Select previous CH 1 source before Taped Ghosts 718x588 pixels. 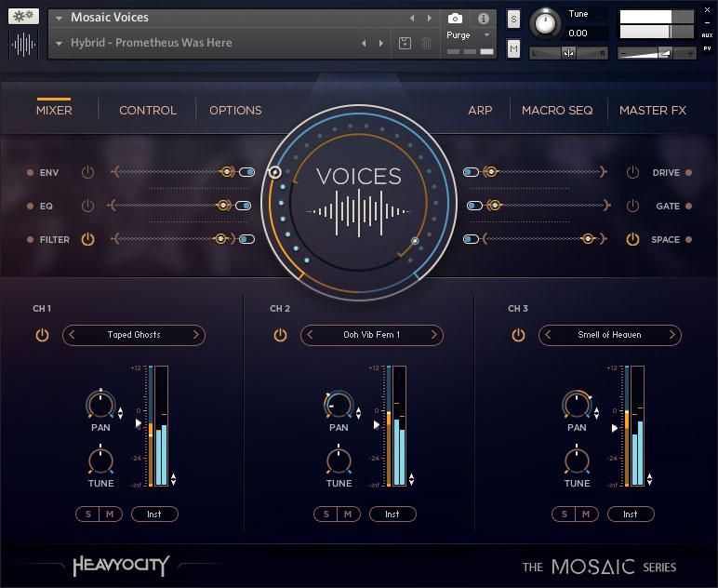pos(72,335)
